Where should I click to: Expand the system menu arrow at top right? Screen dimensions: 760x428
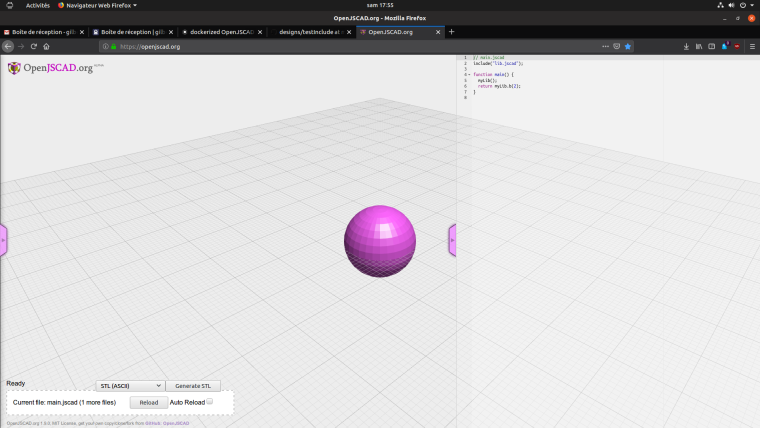(x=752, y=5)
